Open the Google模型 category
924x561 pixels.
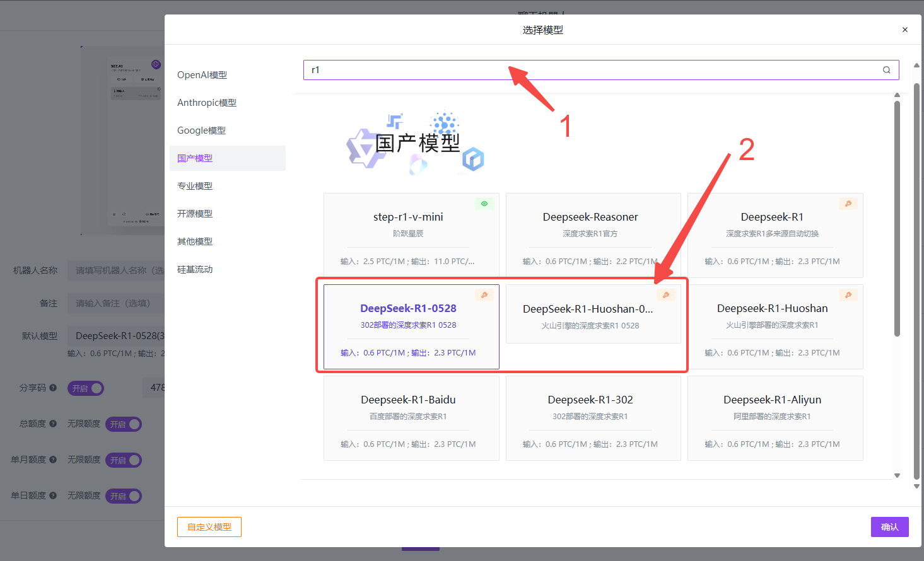pos(228,130)
